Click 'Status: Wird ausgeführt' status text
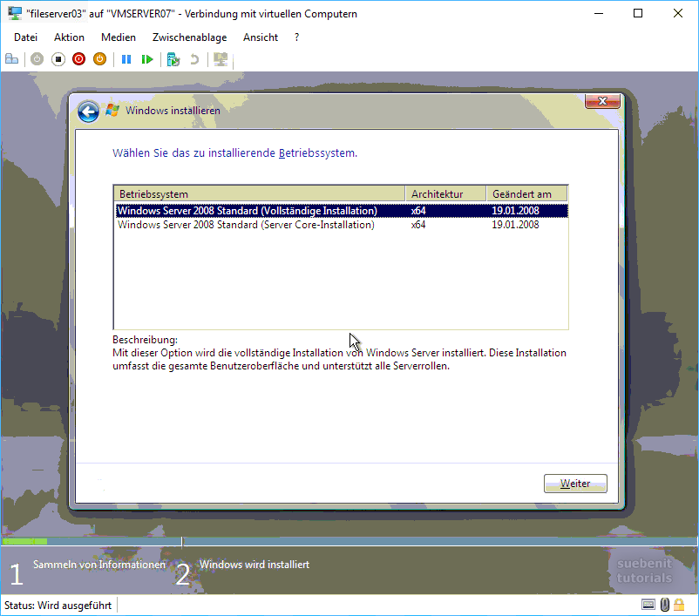The image size is (699, 616). [58, 606]
